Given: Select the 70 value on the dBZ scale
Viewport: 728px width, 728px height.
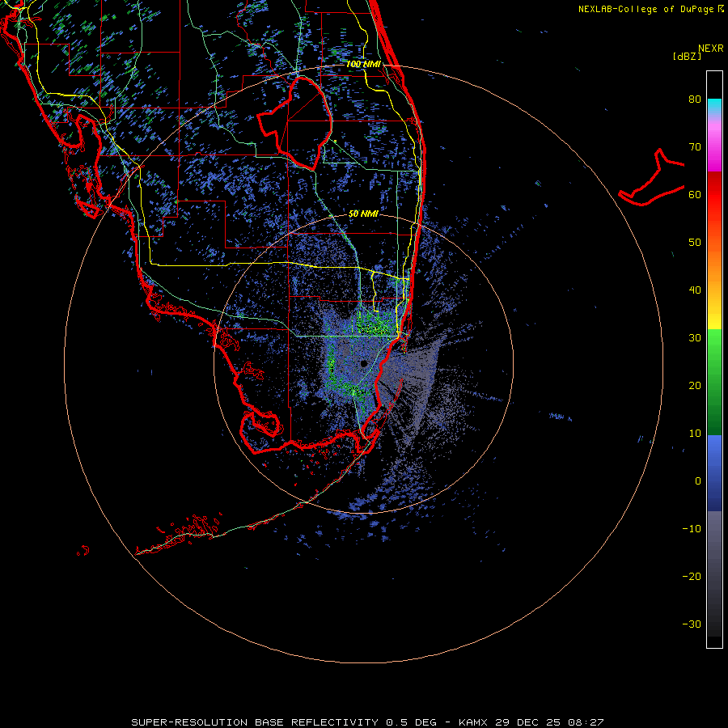Looking at the screenshot, I should coord(695,146).
